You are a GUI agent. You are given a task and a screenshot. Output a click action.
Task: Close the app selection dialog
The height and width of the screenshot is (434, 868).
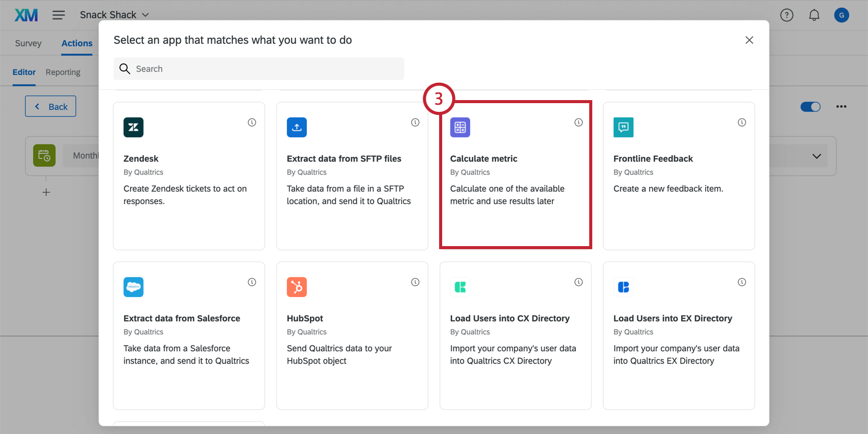pyautogui.click(x=749, y=40)
